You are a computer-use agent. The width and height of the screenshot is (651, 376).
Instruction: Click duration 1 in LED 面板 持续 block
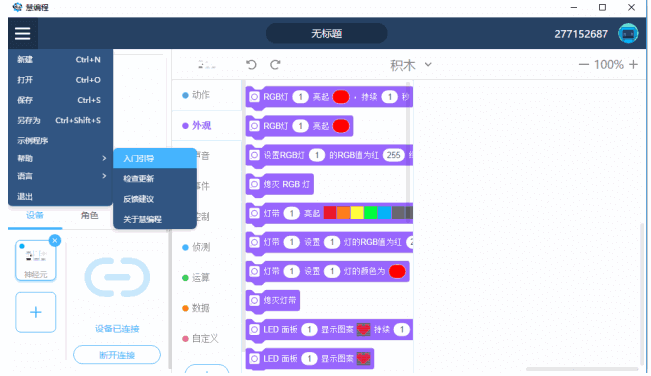click(x=401, y=330)
